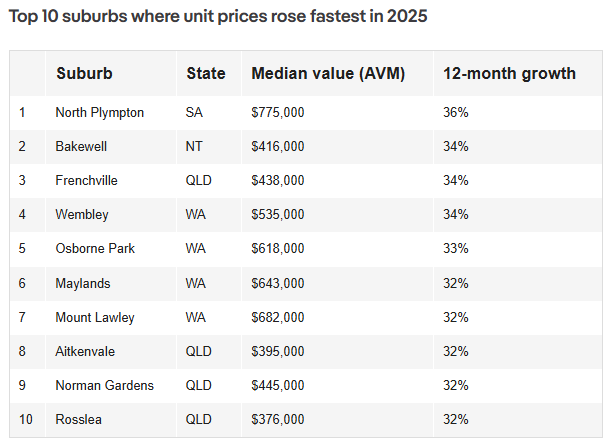
Task: Click the 33% growth value
Action: [x=456, y=249]
